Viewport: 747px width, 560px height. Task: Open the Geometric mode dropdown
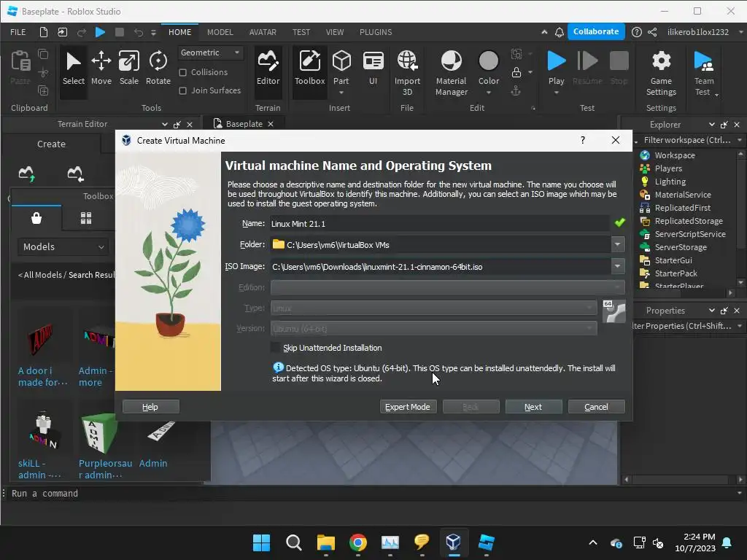click(210, 52)
